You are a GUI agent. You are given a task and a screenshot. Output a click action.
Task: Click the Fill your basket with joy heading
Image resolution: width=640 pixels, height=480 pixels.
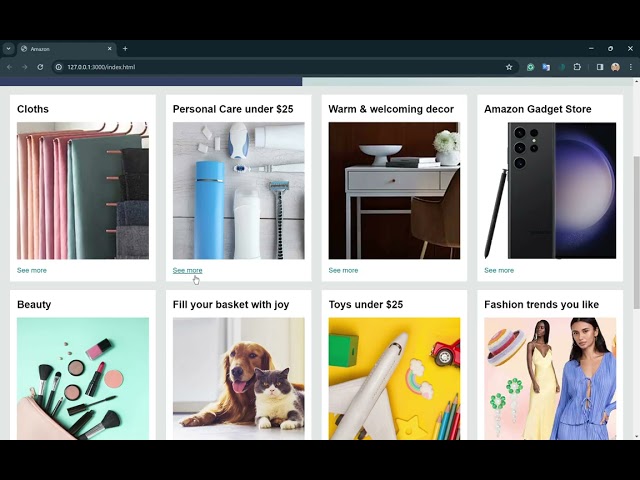231,304
